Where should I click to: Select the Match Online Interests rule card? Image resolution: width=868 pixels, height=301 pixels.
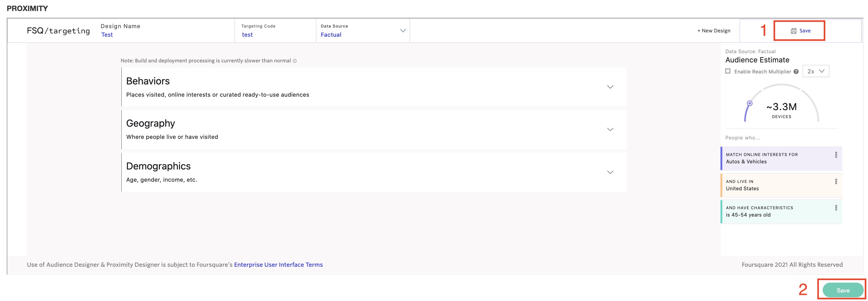pyautogui.click(x=775, y=158)
